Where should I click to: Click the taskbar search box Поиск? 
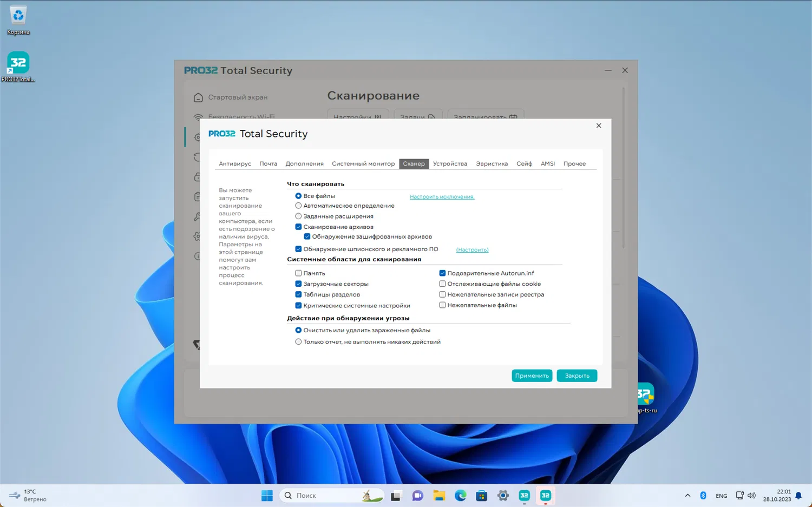(x=331, y=496)
